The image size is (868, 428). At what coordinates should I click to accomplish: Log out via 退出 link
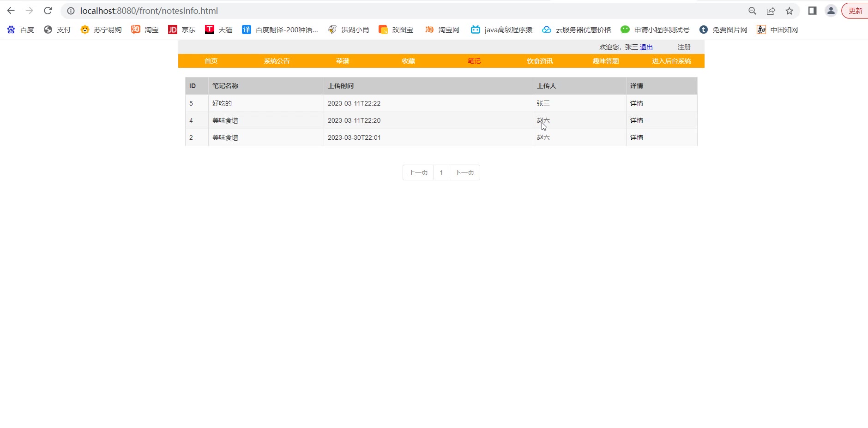(x=646, y=47)
